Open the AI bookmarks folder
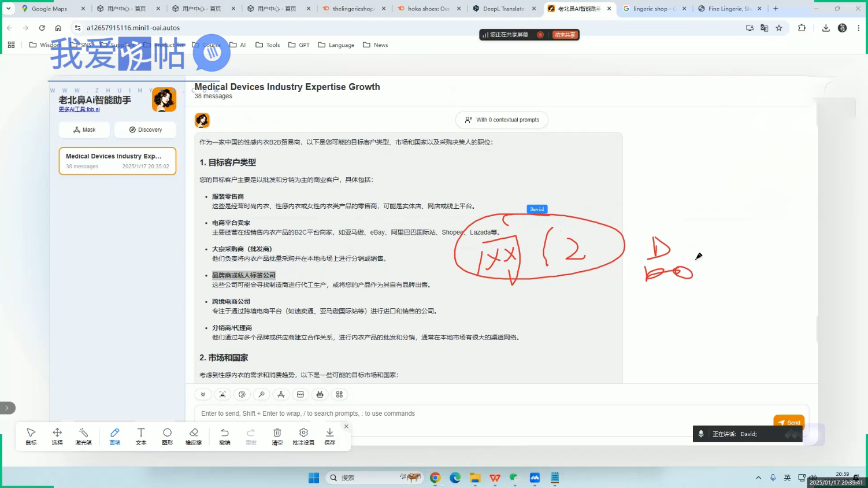 click(238, 45)
